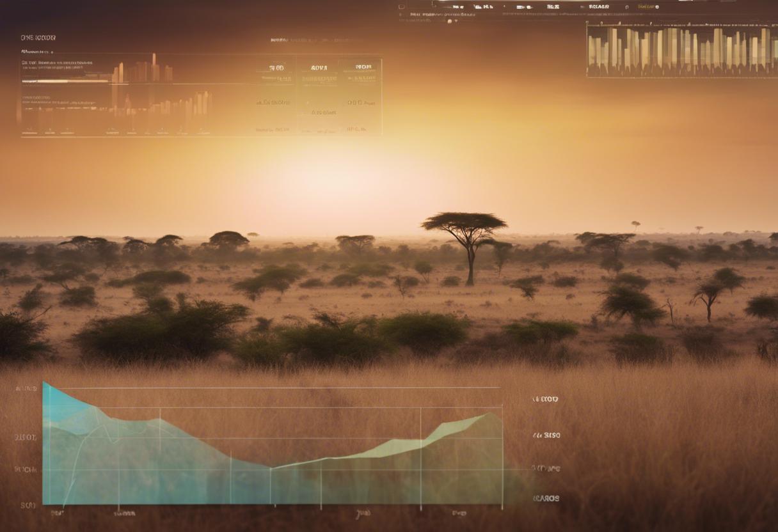
Task: Select the third column header in stats table
Action: (x=363, y=67)
